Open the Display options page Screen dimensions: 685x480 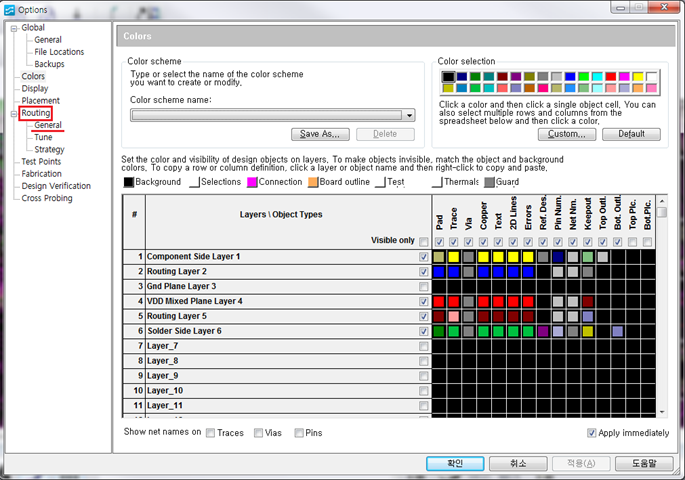(35, 89)
